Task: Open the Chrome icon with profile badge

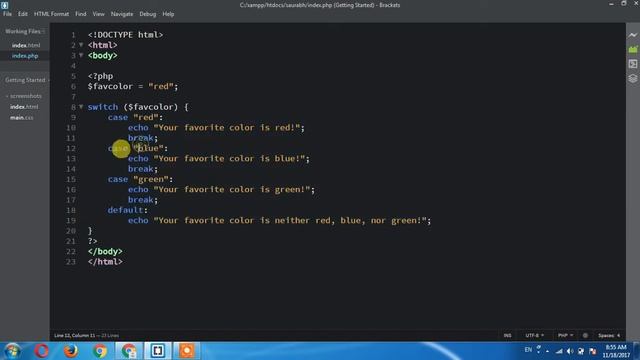Action: pos(129,351)
